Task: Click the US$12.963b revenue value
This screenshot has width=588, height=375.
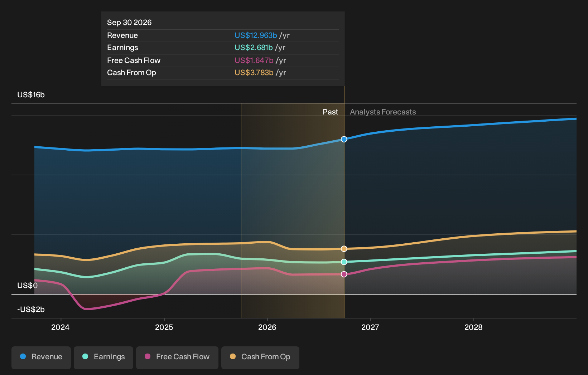Action: click(256, 35)
